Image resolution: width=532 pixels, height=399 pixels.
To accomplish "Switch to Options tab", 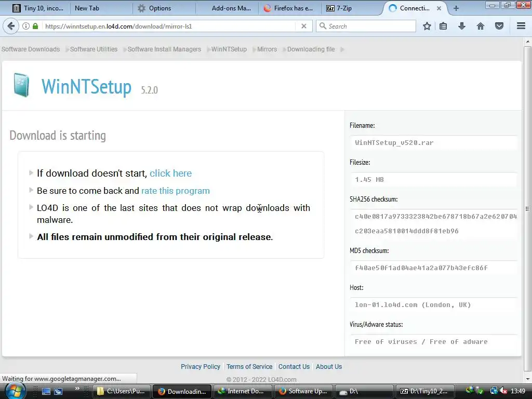I will pyautogui.click(x=159, y=8).
